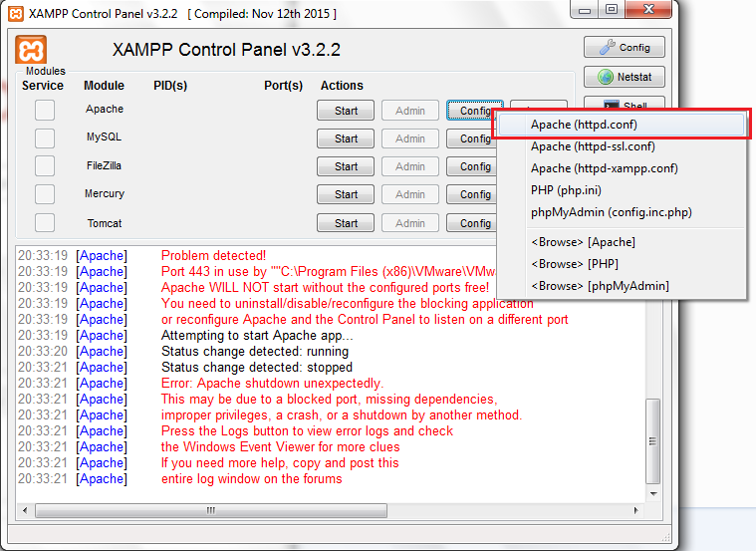
Task: Start the MySQL module
Action: pos(346,138)
